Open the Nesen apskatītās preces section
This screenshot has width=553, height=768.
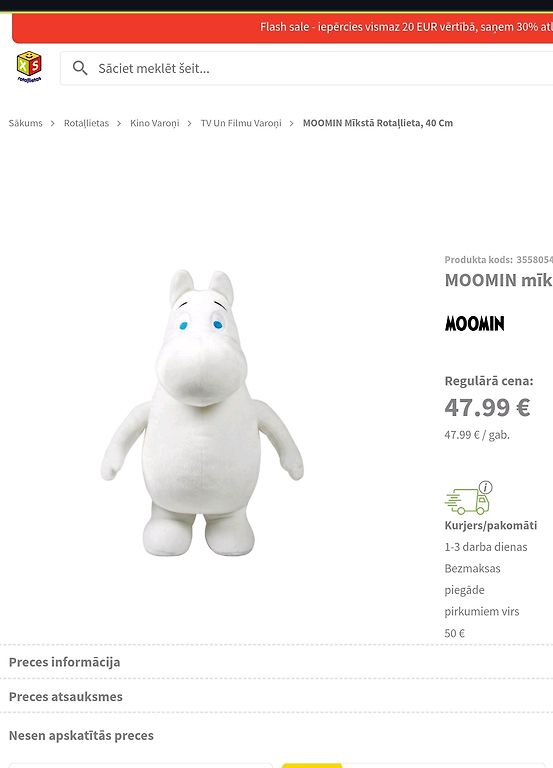click(81, 735)
